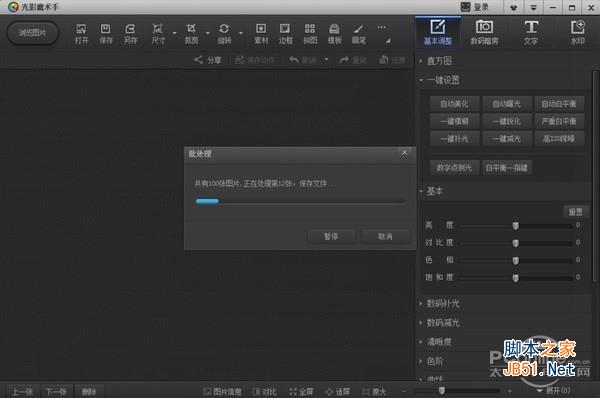The image size is (600, 398).
Task: Click the 饱和度 saturation slider handle
Action: pyautogui.click(x=516, y=277)
